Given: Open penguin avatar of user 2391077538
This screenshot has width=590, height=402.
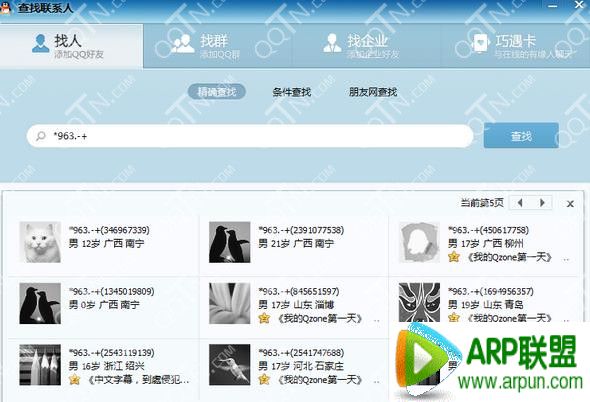Looking at the screenshot, I should pyautogui.click(x=230, y=242).
